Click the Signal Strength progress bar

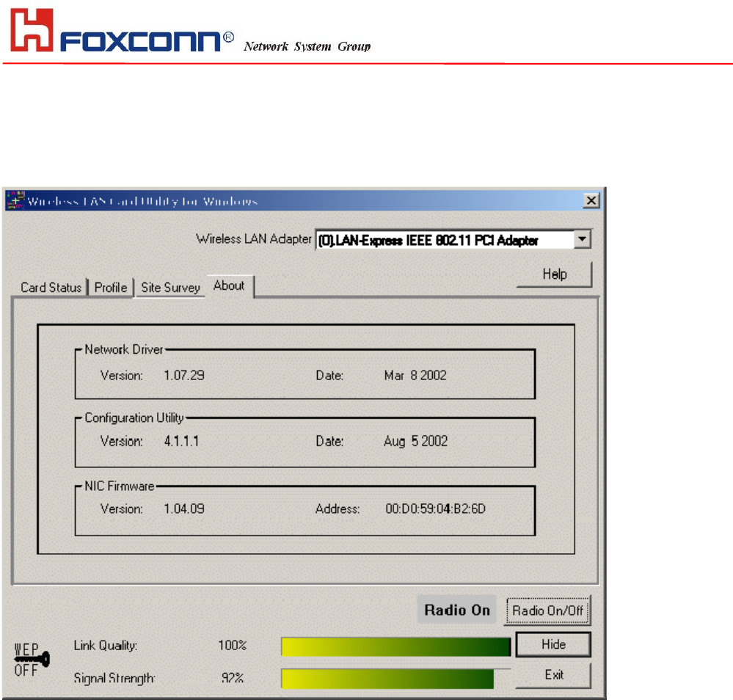[396, 679]
